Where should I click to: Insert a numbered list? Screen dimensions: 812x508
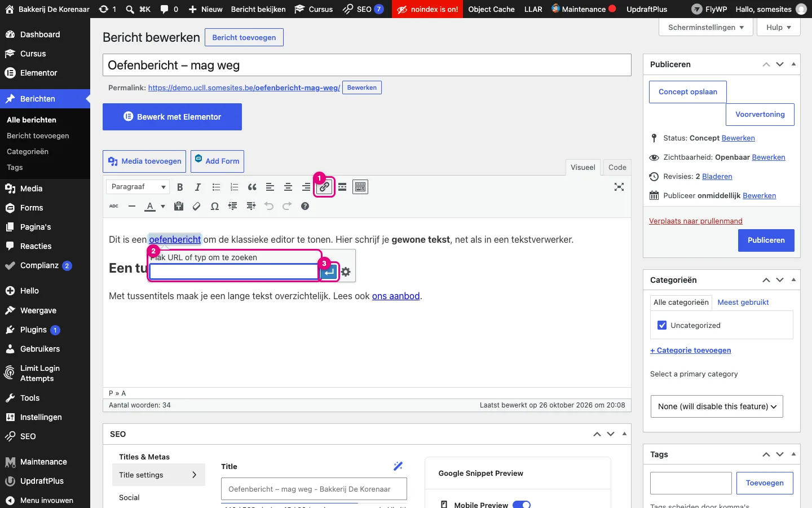point(234,187)
